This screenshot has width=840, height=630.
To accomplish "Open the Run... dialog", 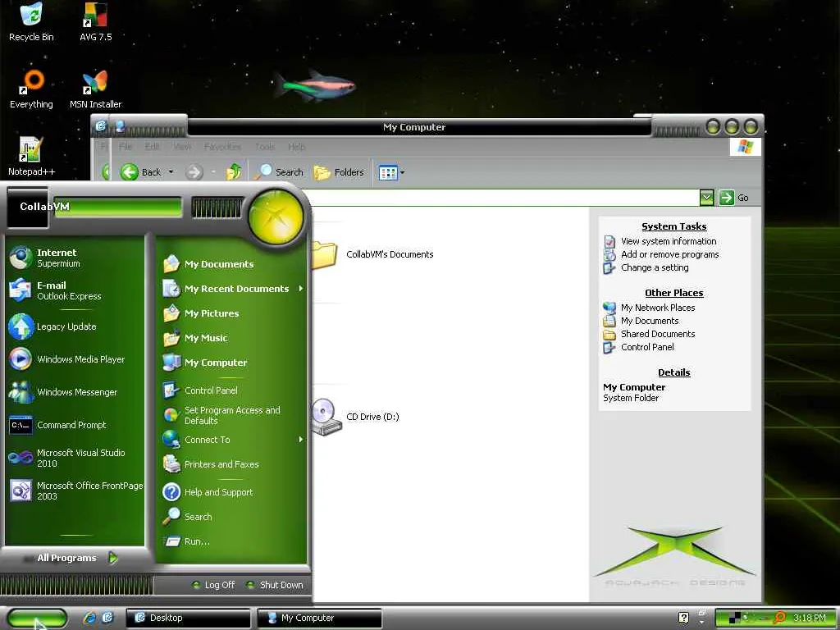I will pyautogui.click(x=232, y=541).
